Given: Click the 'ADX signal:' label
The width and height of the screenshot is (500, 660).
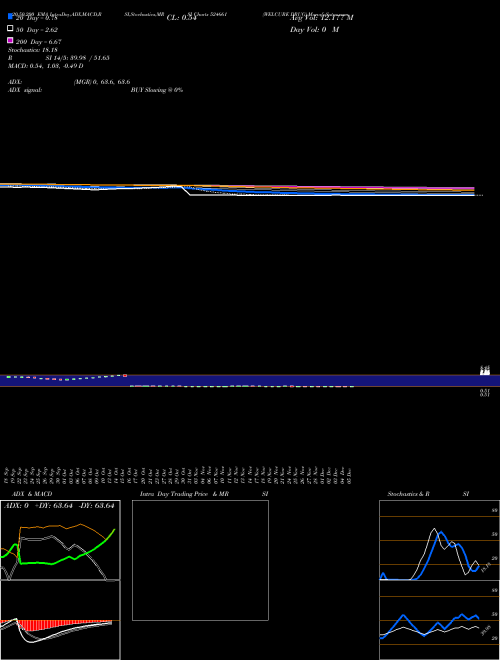Looking at the screenshot, I should tap(25, 90).
